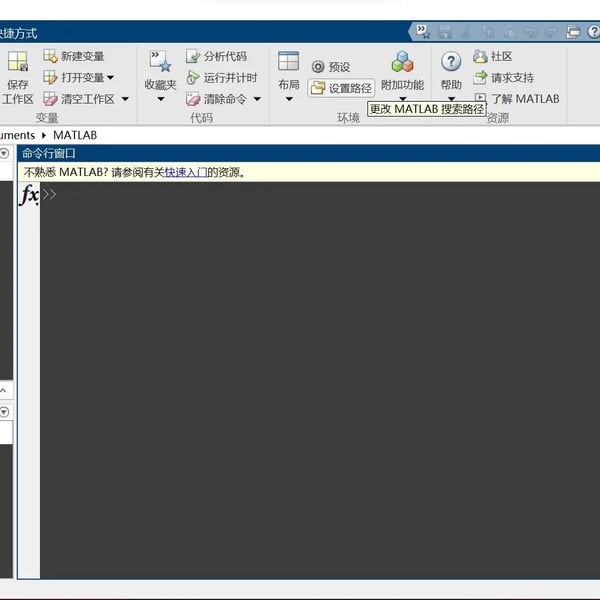Expand the 收藏夹 dropdown arrow
Screen dimensions: 600x600
tap(161, 99)
